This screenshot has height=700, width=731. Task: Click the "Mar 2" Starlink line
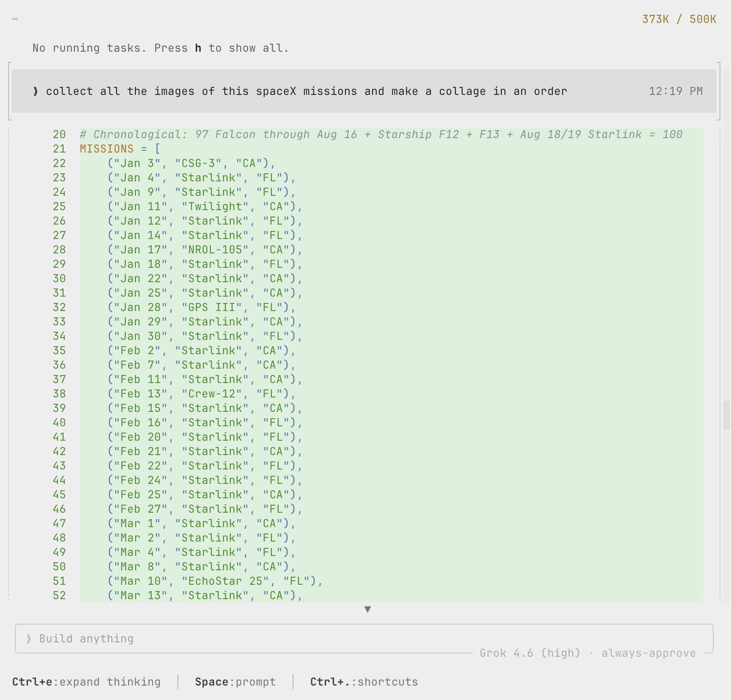click(202, 538)
